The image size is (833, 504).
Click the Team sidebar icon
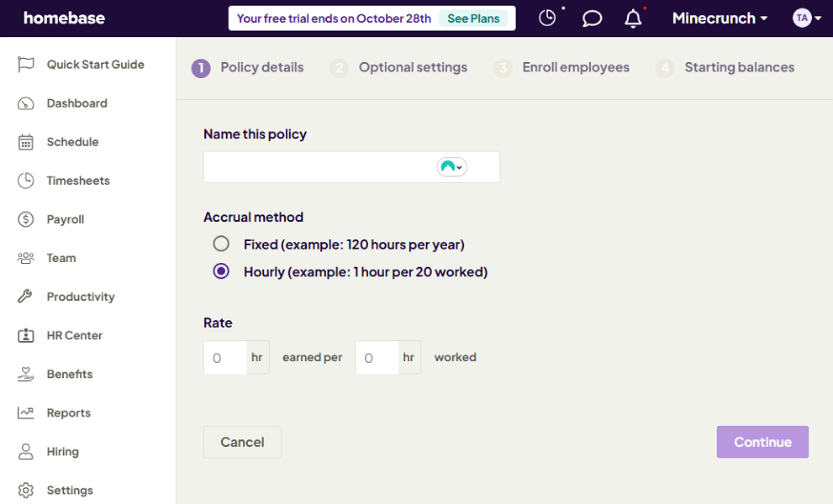(26, 257)
